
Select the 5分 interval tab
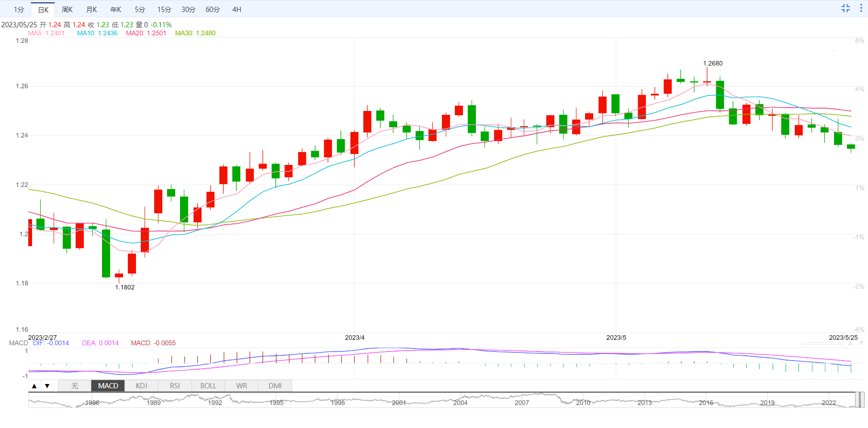140,10
